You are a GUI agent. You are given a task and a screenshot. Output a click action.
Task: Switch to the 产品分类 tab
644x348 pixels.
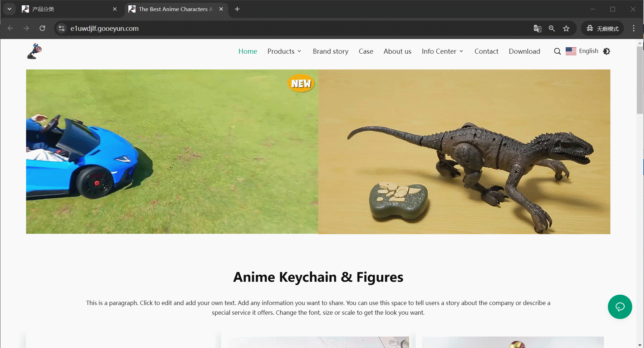point(68,9)
